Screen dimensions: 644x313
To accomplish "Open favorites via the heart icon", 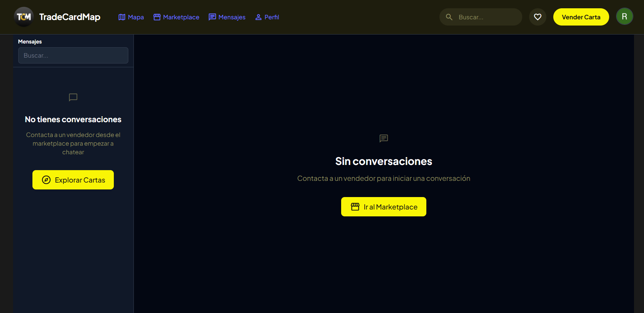I will click(538, 17).
